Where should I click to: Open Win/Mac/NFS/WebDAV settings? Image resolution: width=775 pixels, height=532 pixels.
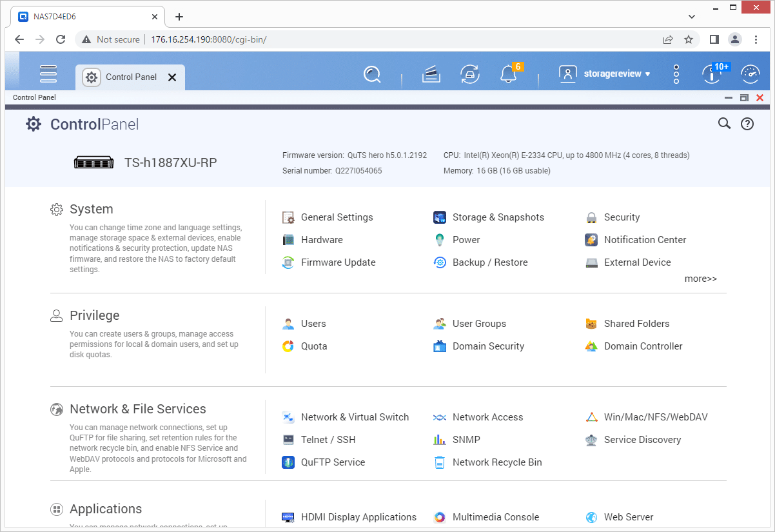[x=647, y=417]
